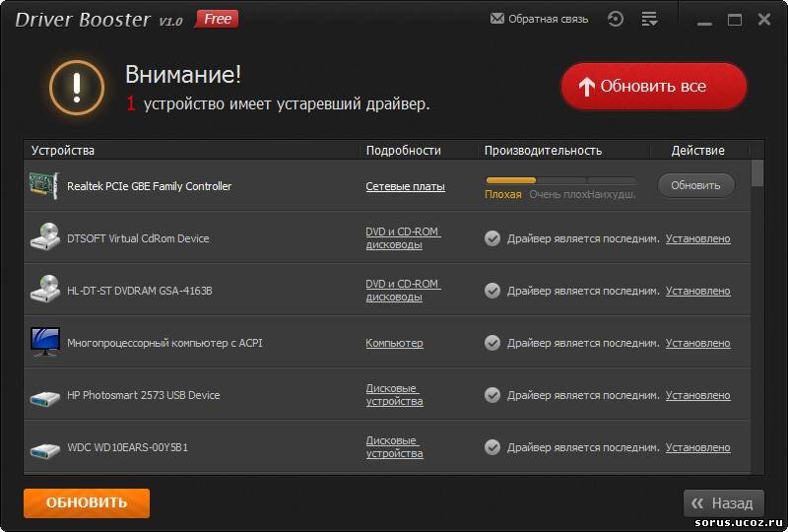
Task: Open the Сетевые платы details link
Action: click(405, 186)
